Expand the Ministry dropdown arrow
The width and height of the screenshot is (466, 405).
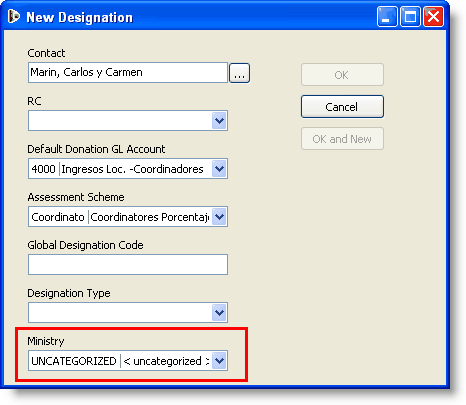[x=219, y=360]
